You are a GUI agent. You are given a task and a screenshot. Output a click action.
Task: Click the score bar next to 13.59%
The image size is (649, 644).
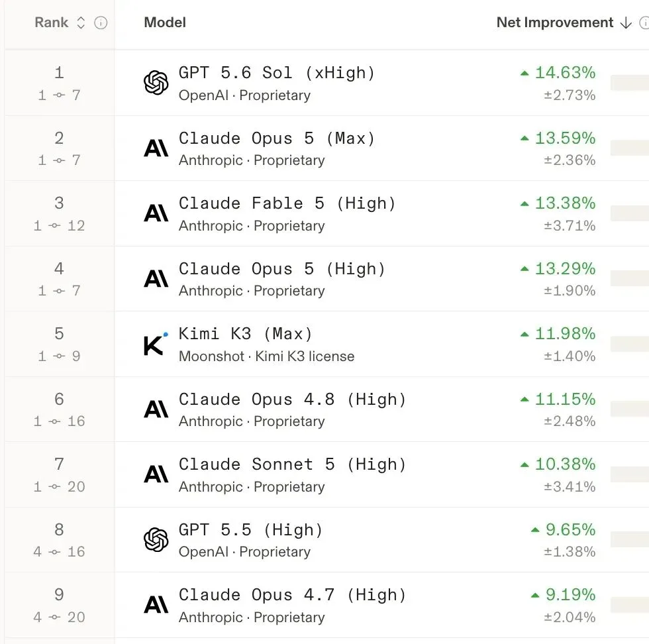click(x=630, y=148)
